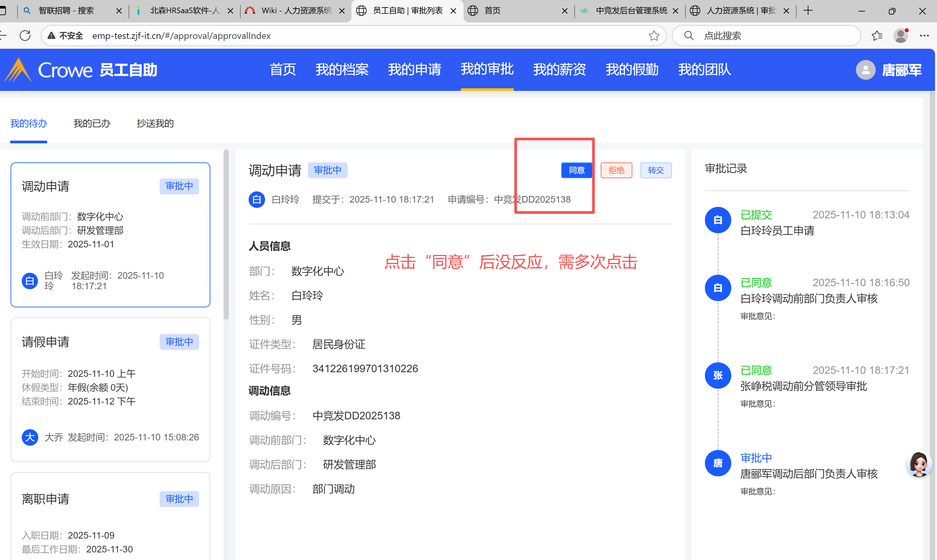Click the 转交 transfer button
This screenshot has width=937, height=560.
pyautogui.click(x=656, y=170)
